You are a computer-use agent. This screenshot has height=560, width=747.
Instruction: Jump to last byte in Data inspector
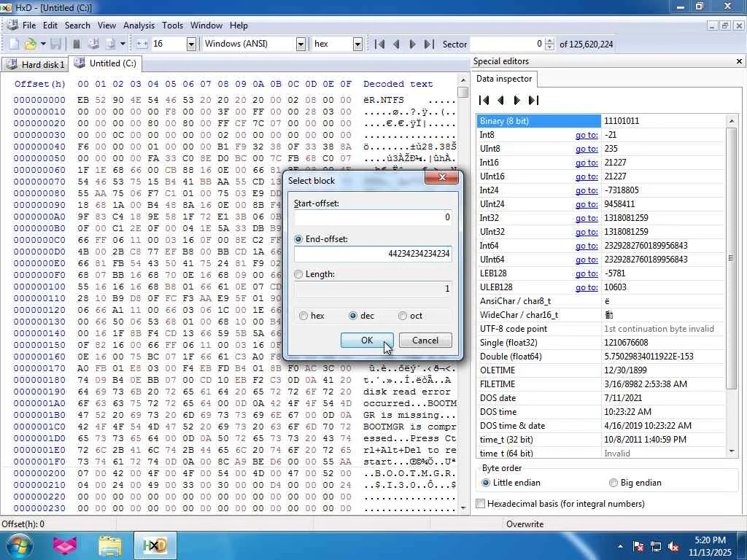tap(533, 100)
